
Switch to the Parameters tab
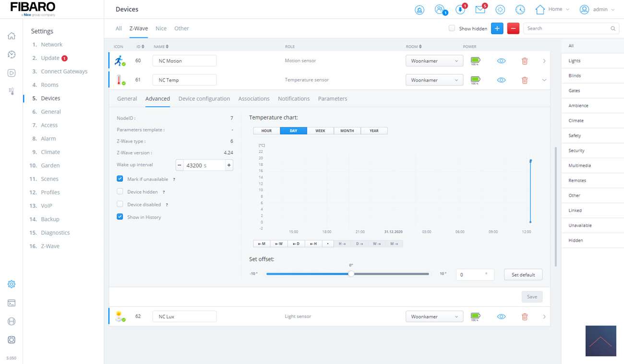coord(332,99)
